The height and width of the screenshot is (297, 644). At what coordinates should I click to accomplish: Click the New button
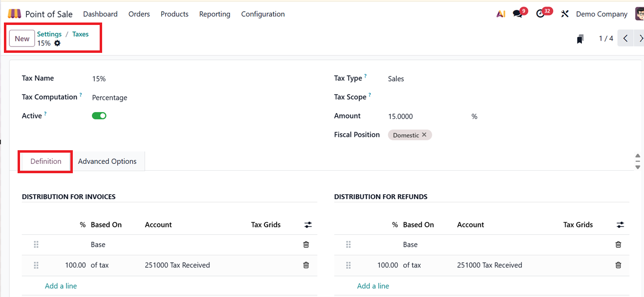[22, 39]
